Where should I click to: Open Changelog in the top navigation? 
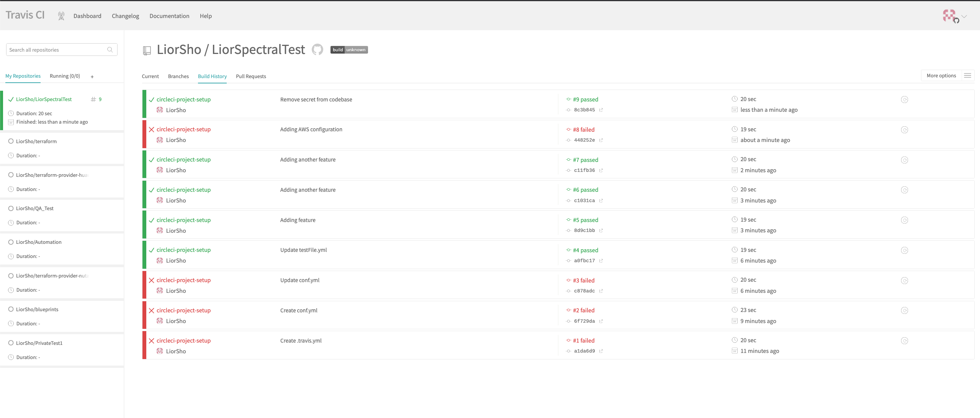tap(125, 16)
